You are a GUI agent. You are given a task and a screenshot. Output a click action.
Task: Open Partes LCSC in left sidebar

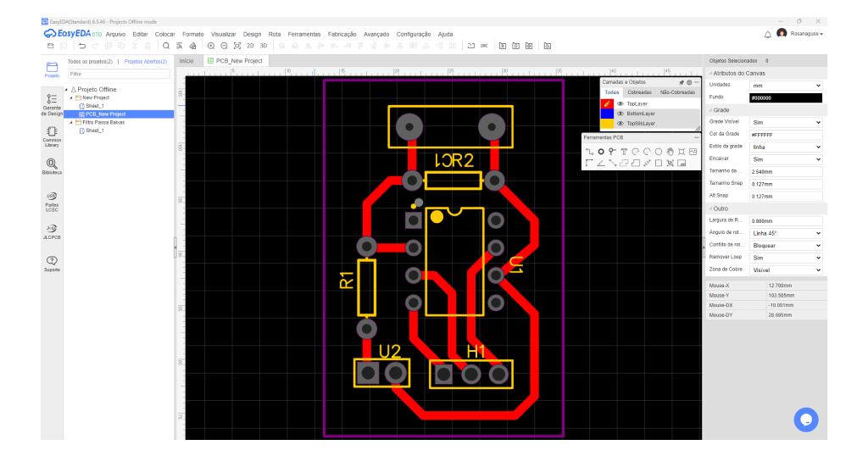tap(52, 202)
